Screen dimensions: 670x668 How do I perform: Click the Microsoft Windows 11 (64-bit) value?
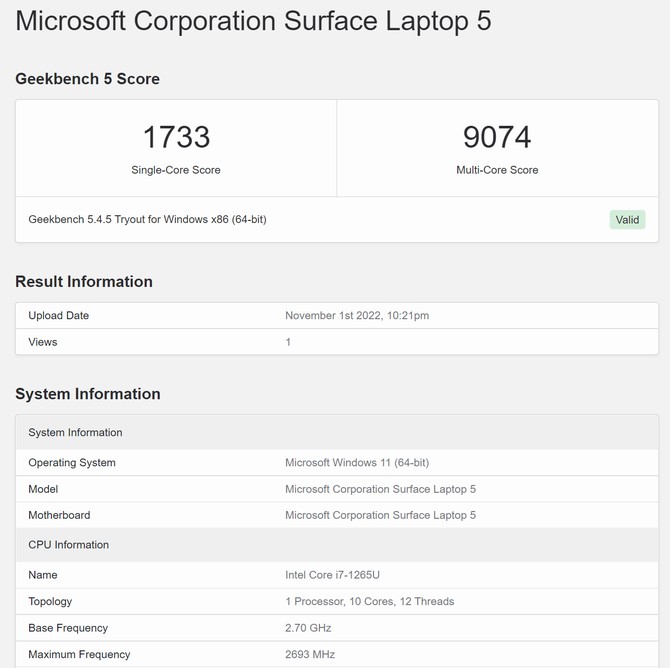(357, 463)
